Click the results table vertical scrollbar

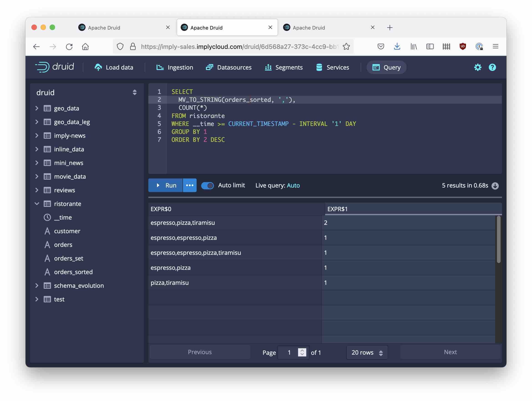pos(498,239)
